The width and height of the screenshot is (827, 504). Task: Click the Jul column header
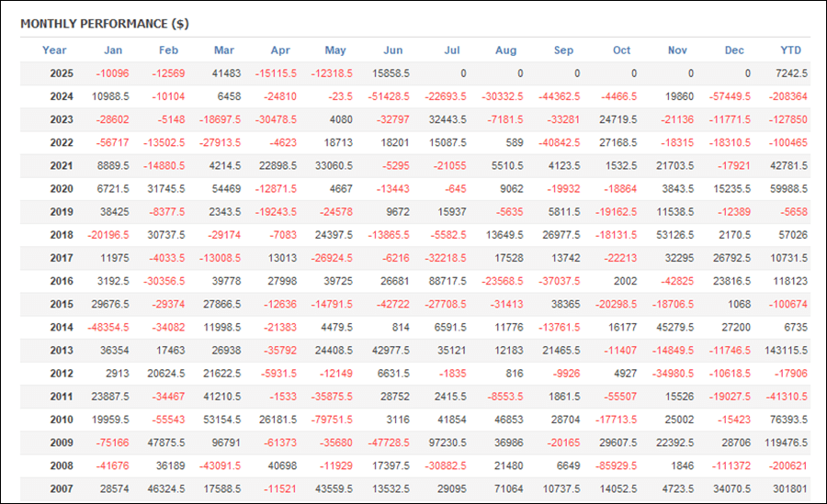[x=451, y=50]
